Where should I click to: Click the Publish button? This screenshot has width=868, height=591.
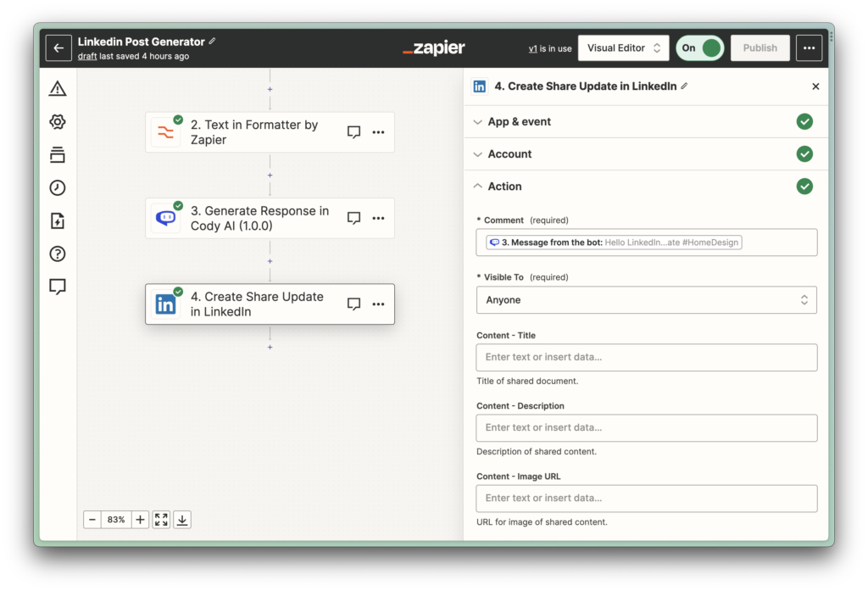click(x=760, y=48)
